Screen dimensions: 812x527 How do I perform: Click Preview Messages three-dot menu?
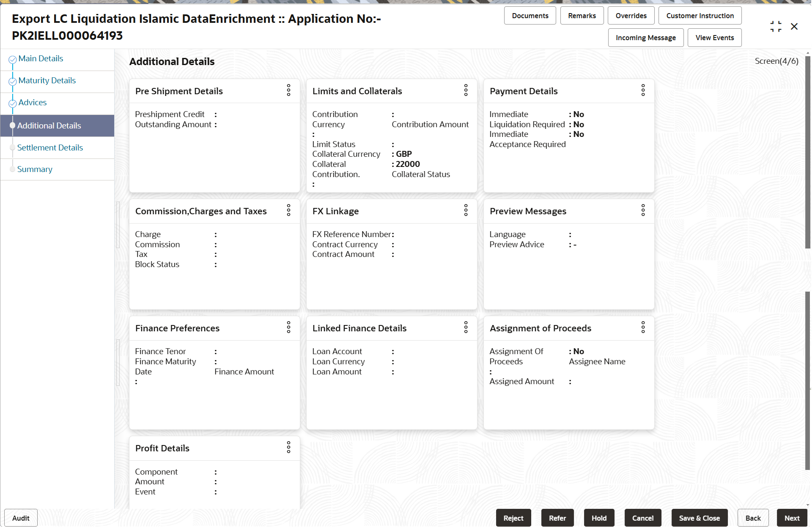[643, 210]
